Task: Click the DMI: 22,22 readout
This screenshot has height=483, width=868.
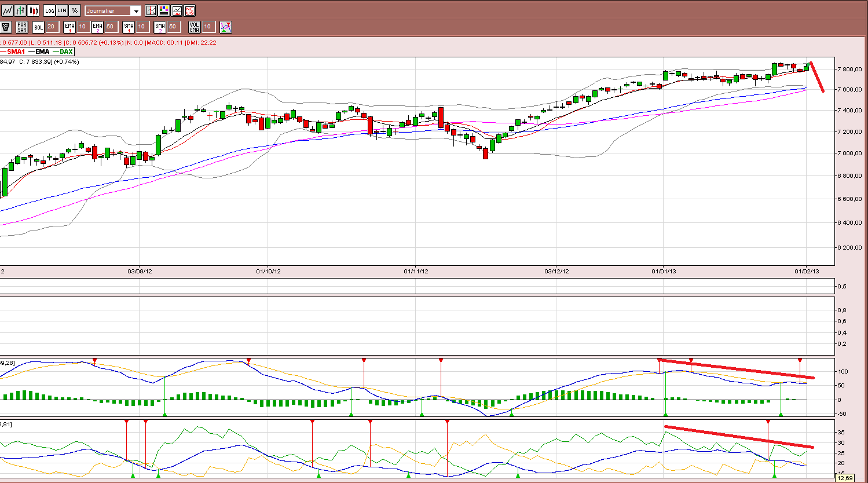Action: 201,42
